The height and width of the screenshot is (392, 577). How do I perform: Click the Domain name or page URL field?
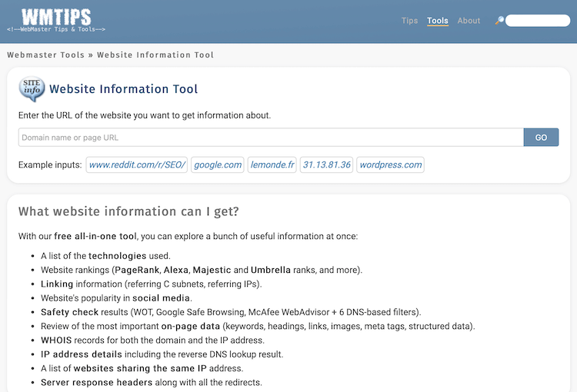pos(271,138)
